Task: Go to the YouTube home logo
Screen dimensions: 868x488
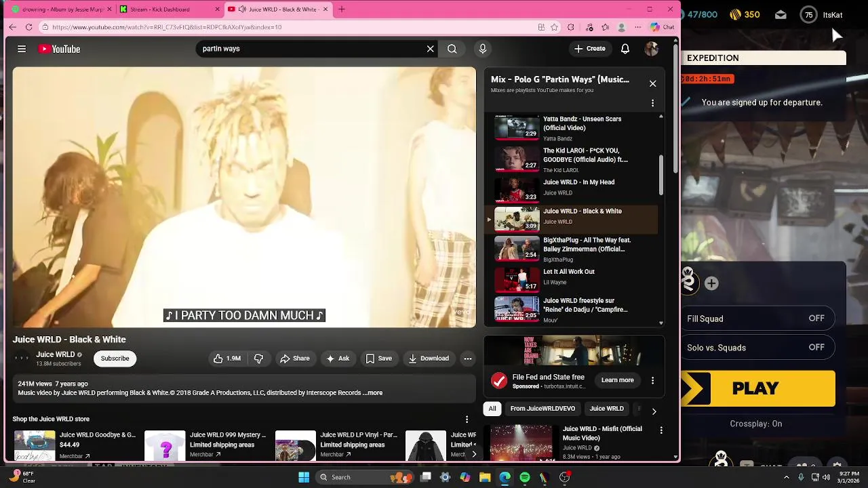Action: tap(60, 49)
